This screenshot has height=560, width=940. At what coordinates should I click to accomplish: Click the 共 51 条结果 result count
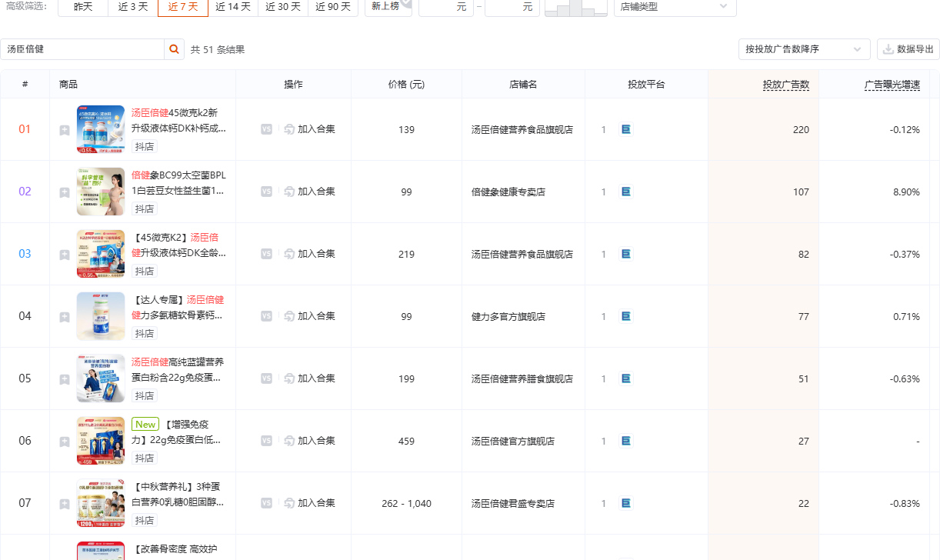point(218,50)
